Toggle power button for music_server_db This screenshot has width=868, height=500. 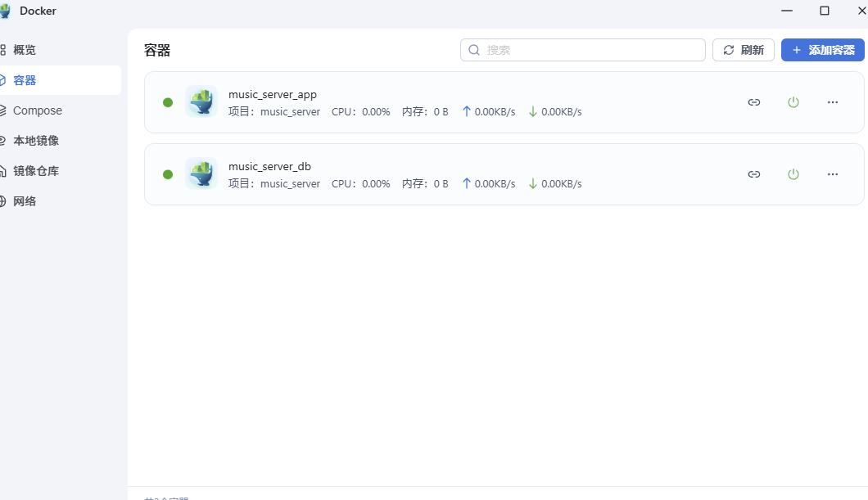point(793,174)
